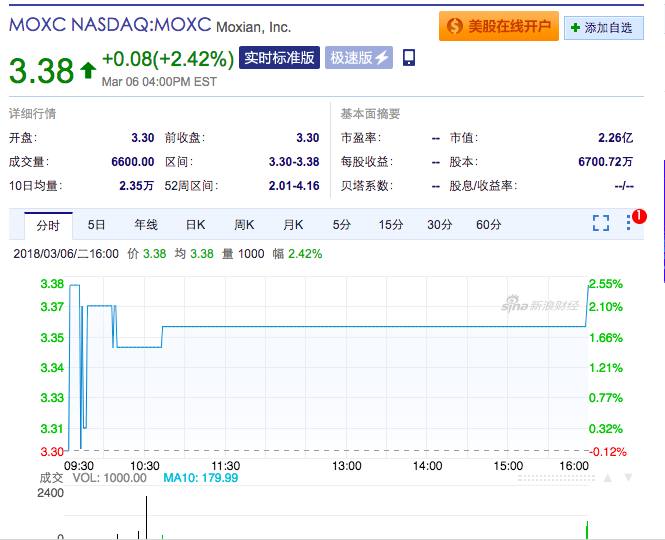Image resolution: width=665 pixels, height=540 pixels.
Task: Select the 年线 chart tab
Action: pos(146,225)
